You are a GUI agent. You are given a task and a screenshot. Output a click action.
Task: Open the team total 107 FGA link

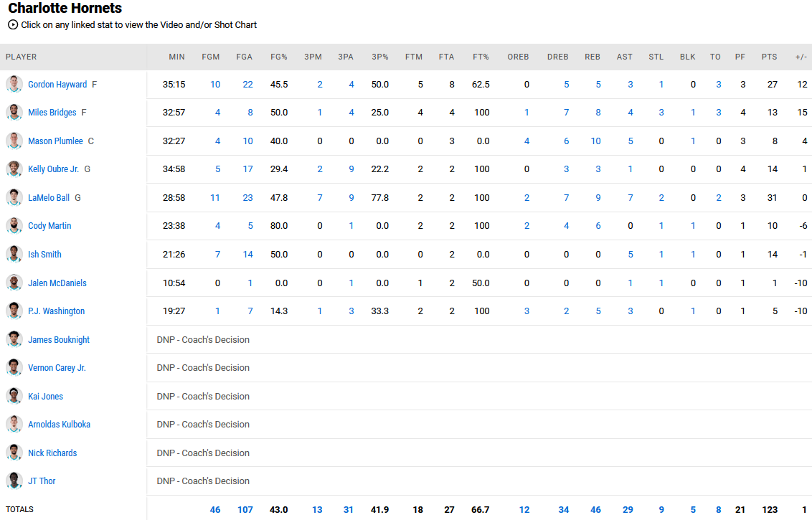tap(245, 510)
